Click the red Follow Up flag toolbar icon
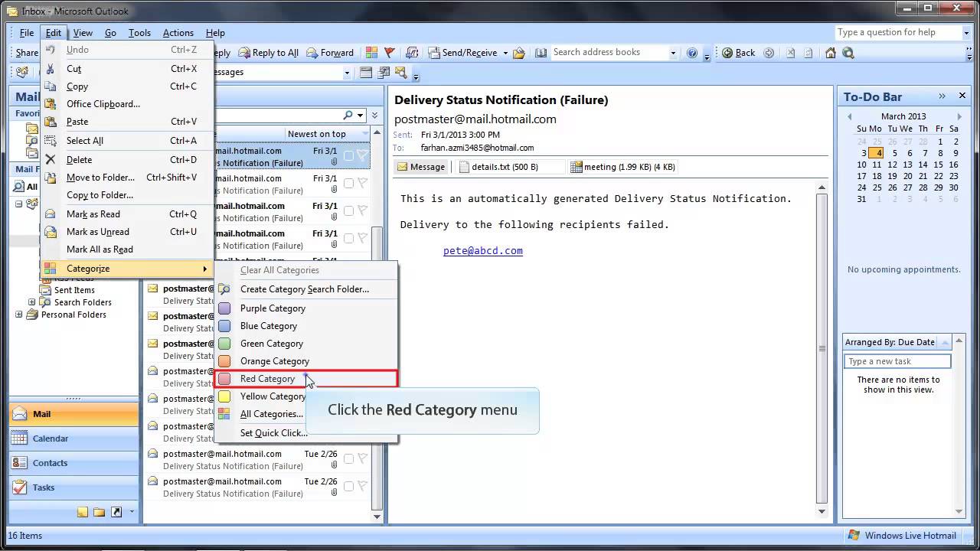The image size is (980, 551). coord(389,53)
